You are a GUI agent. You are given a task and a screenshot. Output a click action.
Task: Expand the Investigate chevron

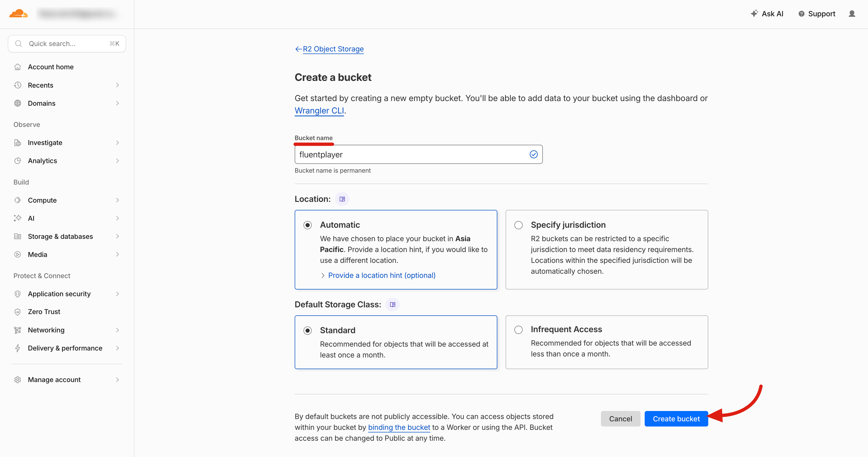117,143
